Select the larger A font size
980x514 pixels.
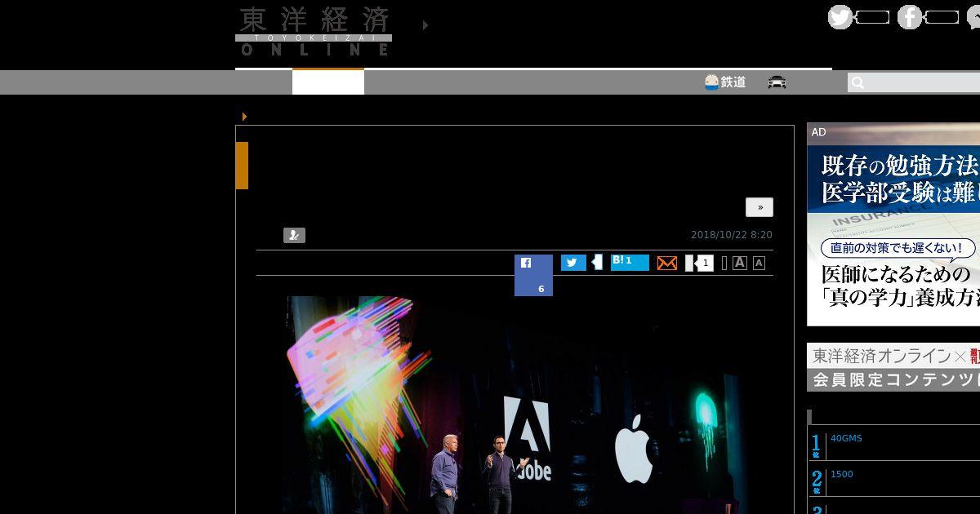click(740, 263)
